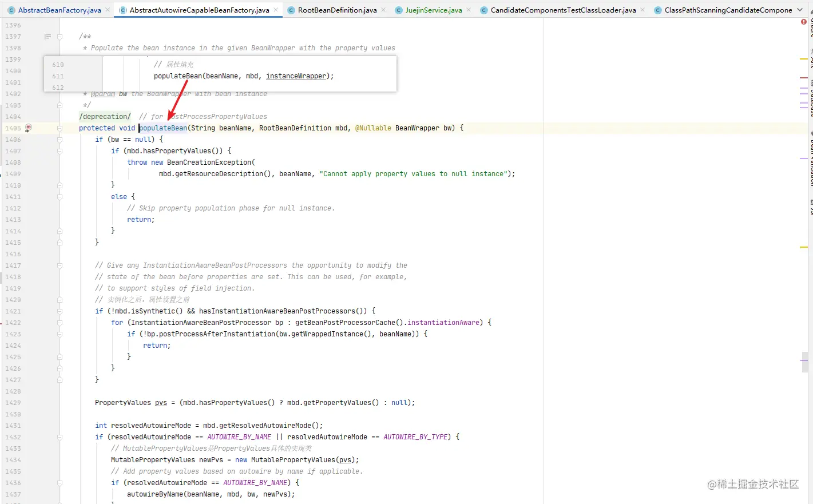Collapse the AUTOWIRE_BY_NAME fold at line 1436
The image size is (813, 504).
pos(60,483)
